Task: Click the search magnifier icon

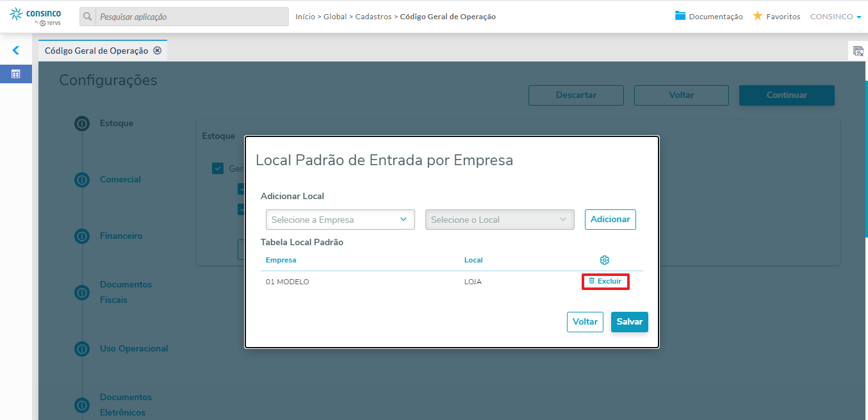Action: [88, 17]
